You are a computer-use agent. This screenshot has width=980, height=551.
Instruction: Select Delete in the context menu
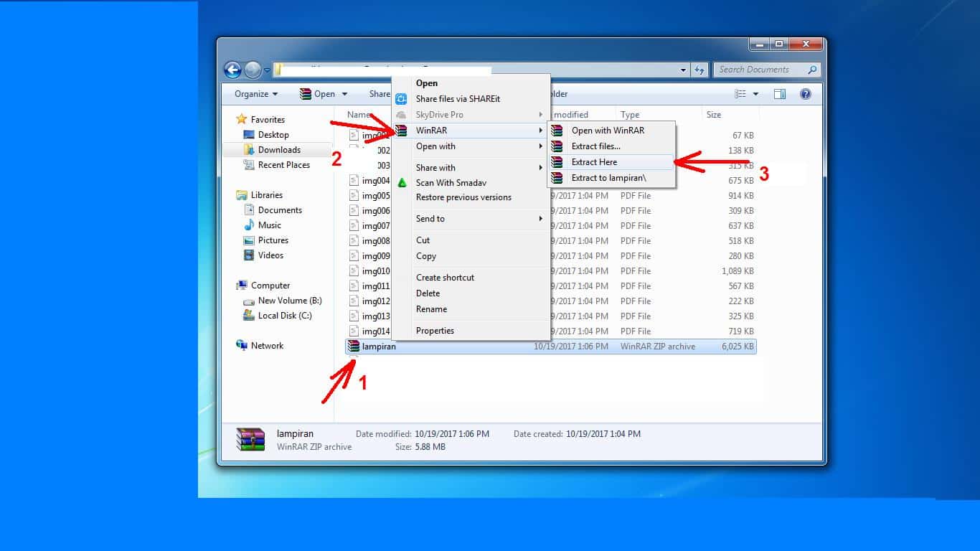[x=428, y=293]
